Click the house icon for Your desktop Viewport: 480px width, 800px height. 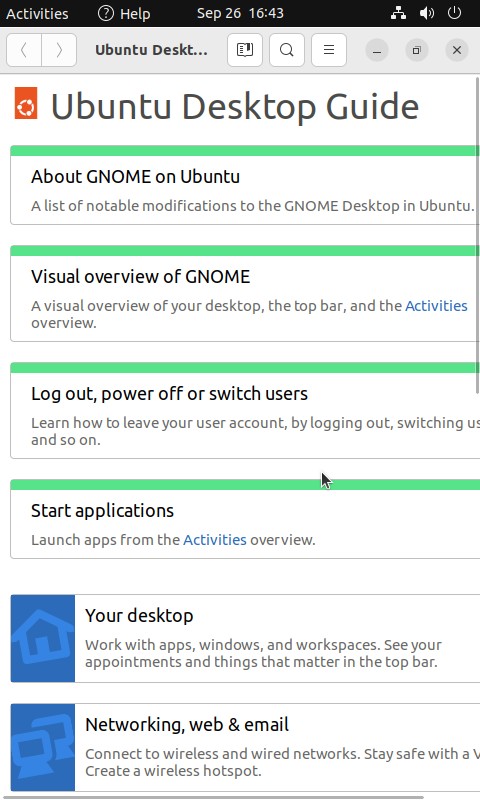pyautogui.click(x=43, y=638)
